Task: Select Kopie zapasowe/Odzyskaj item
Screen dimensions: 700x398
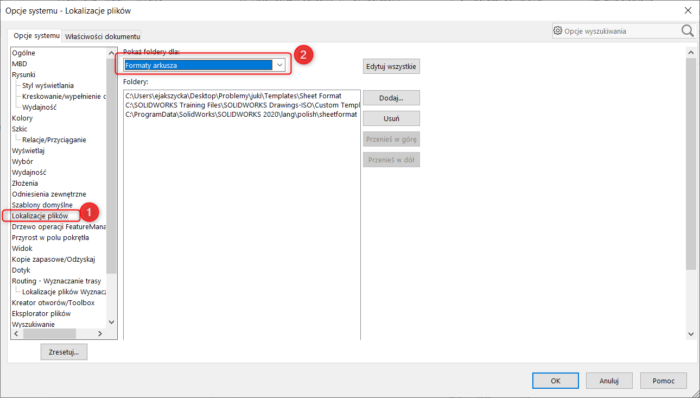Action: tap(54, 259)
